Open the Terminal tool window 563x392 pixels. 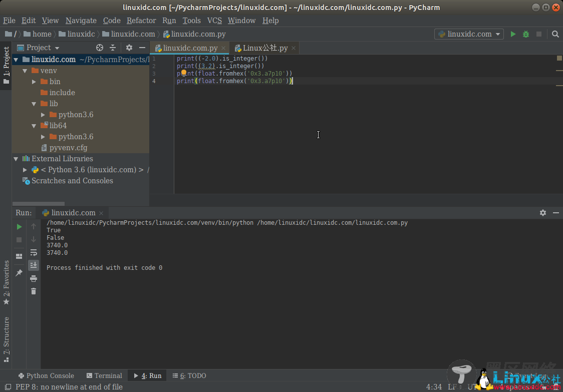(104, 376)
